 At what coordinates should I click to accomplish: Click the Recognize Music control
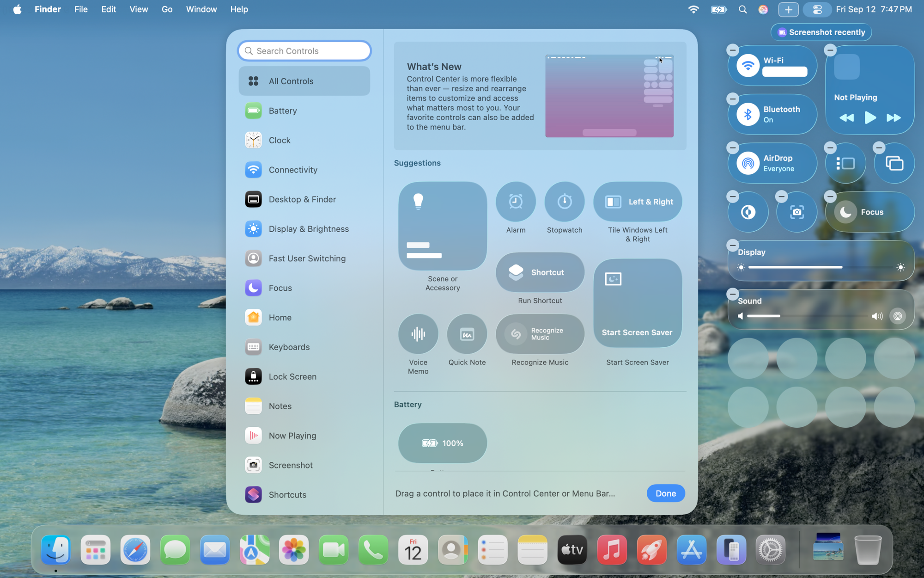[x=540, y=334]
